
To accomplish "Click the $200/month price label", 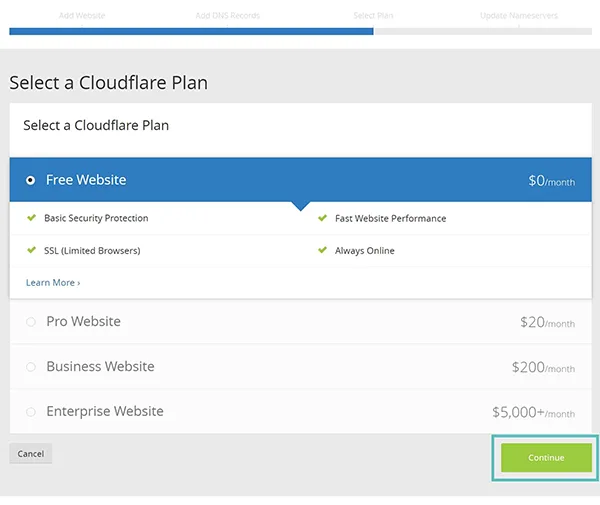I will pos(543,367).
